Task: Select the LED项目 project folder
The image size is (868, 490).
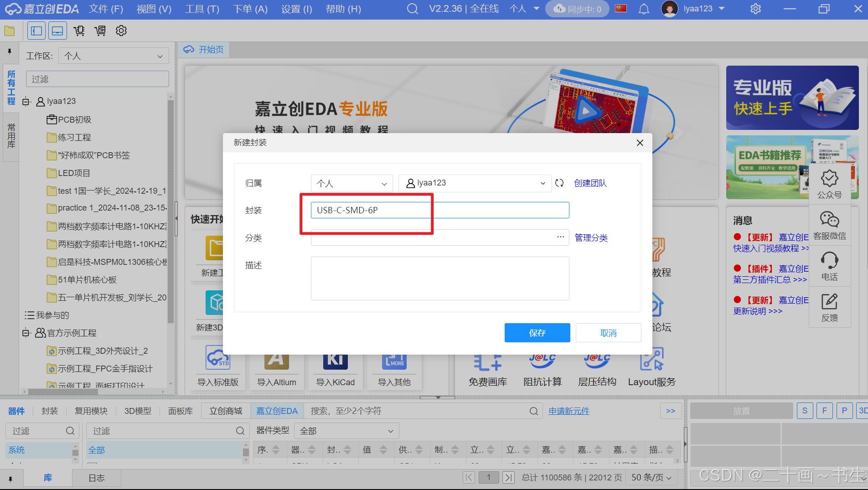Action: pyautogui.click(x=69, y=173)
